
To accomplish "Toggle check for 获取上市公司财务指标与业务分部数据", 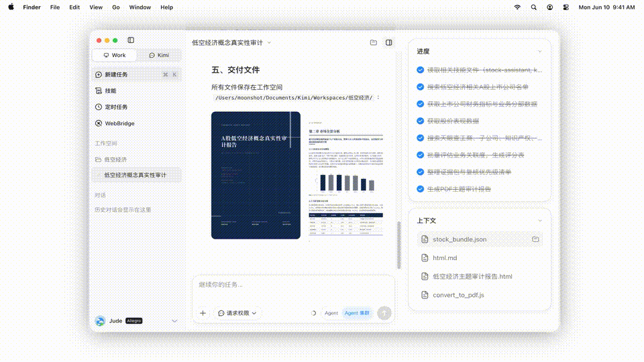I will point(420,105).
